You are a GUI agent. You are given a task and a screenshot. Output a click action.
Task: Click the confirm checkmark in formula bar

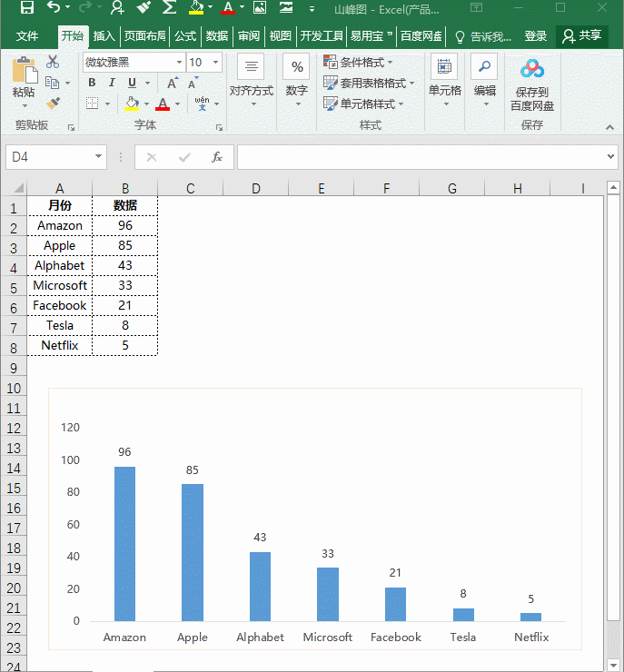(184, 157)
